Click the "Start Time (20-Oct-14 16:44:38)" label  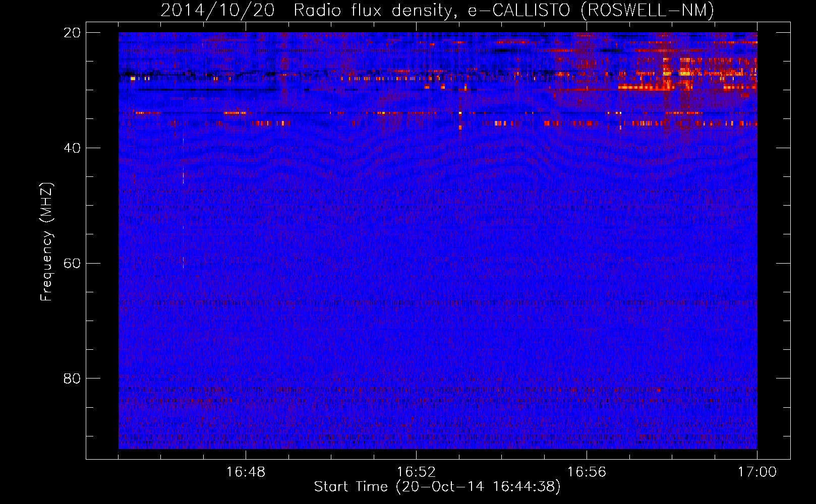coord(437,487)
